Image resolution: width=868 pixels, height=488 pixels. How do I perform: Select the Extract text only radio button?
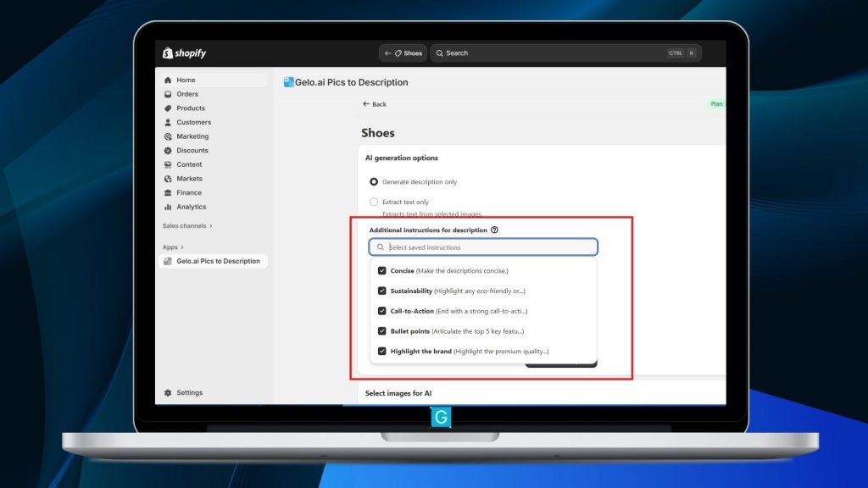pos(374,202)
